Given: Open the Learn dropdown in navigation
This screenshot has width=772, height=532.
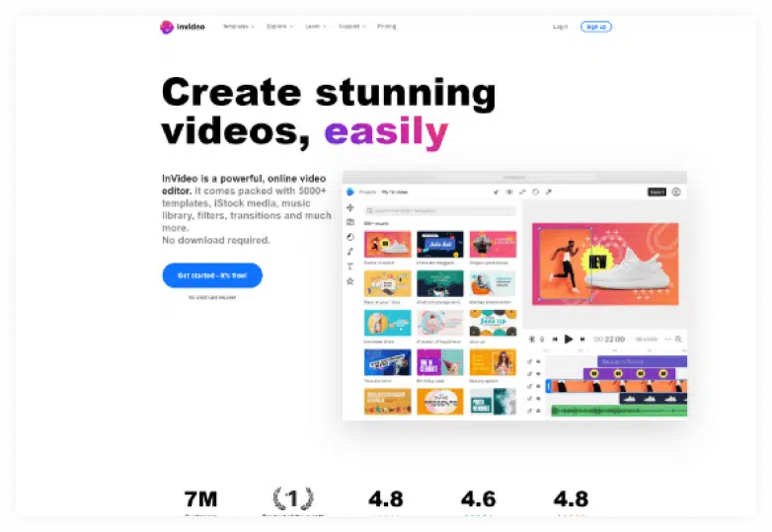Looking at the screenshot, I should [316, 27].
